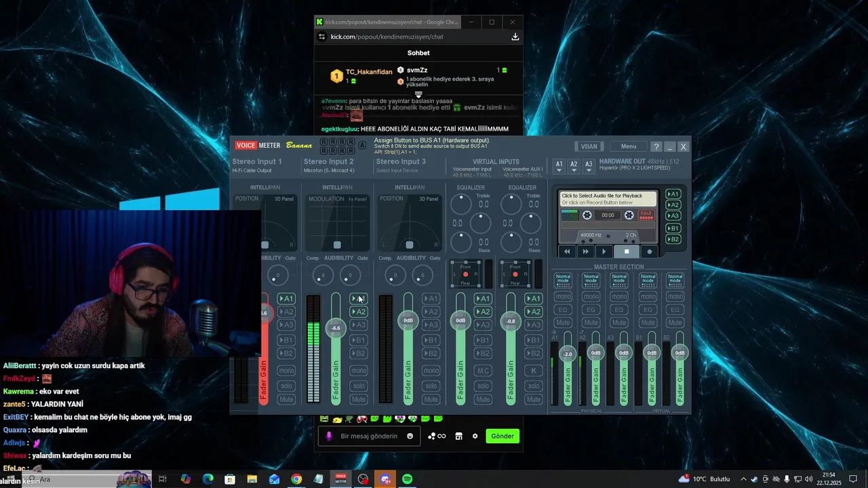Click Voicemeeter AUX fader knob at -0.8
The width and height of the screenshot is (868, 488).
click(511, 321)
